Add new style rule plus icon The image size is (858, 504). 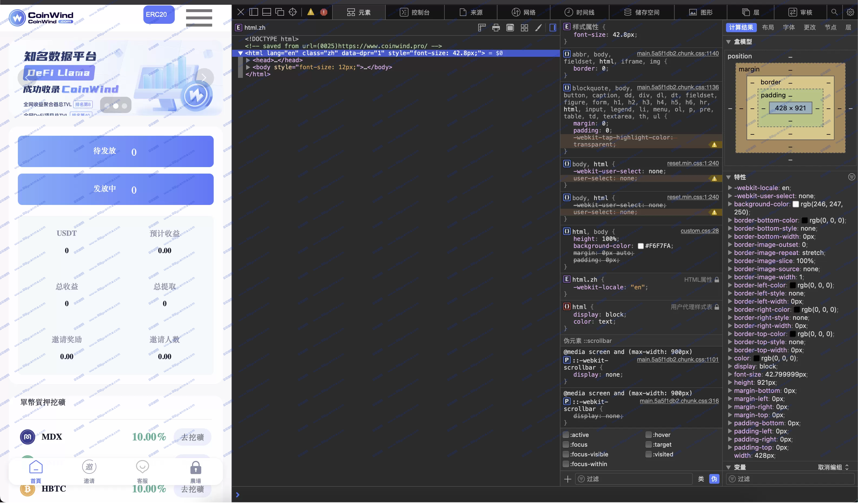click(x=567, y=479)
